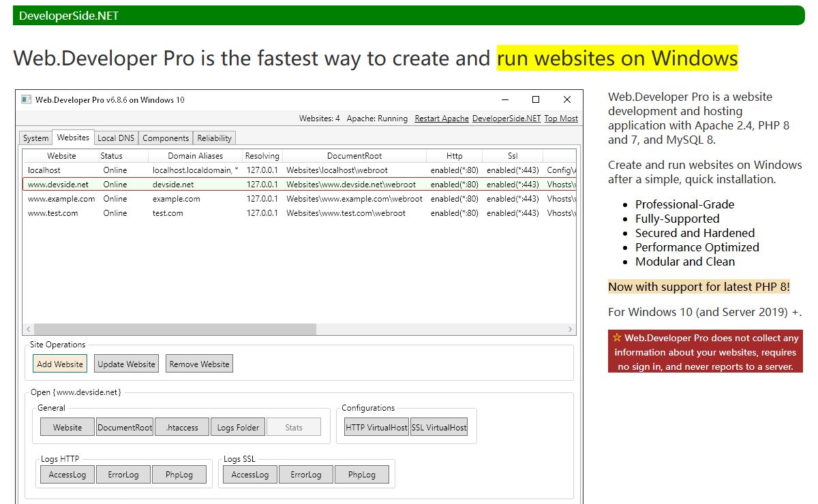Click the highlighted 'run websites on Windows' text
Image resolution: width=818 pixels, height=504 pixels.
click(x=618, y=58)
